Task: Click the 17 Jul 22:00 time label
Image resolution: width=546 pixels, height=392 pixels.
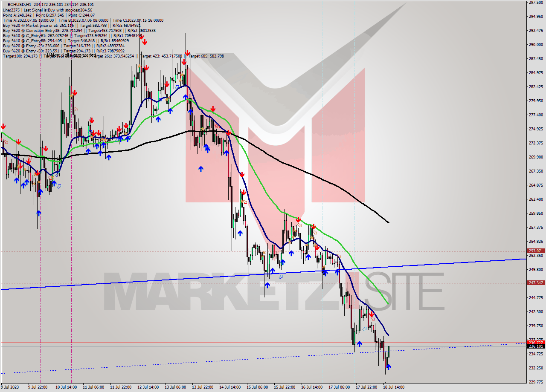Action: point(367,387)
